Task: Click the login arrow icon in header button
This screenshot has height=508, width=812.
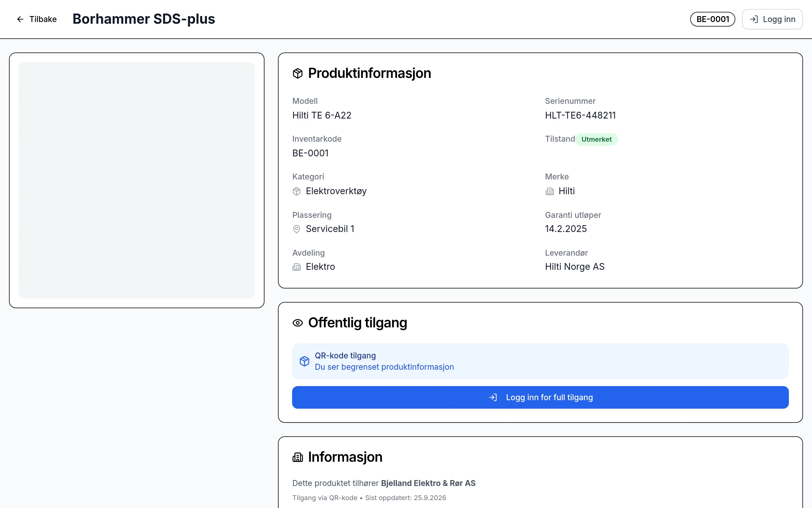Action: tap(754, 19)
